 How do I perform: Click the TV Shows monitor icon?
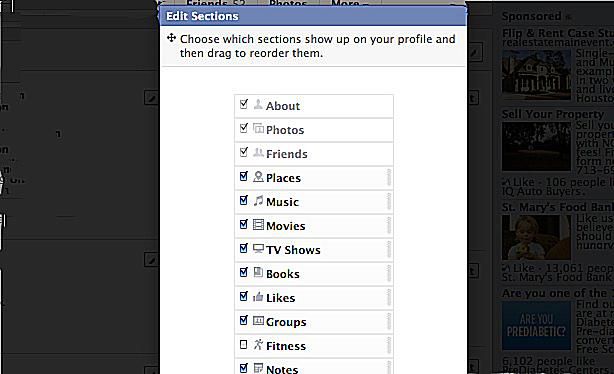(x=258, y=249)
